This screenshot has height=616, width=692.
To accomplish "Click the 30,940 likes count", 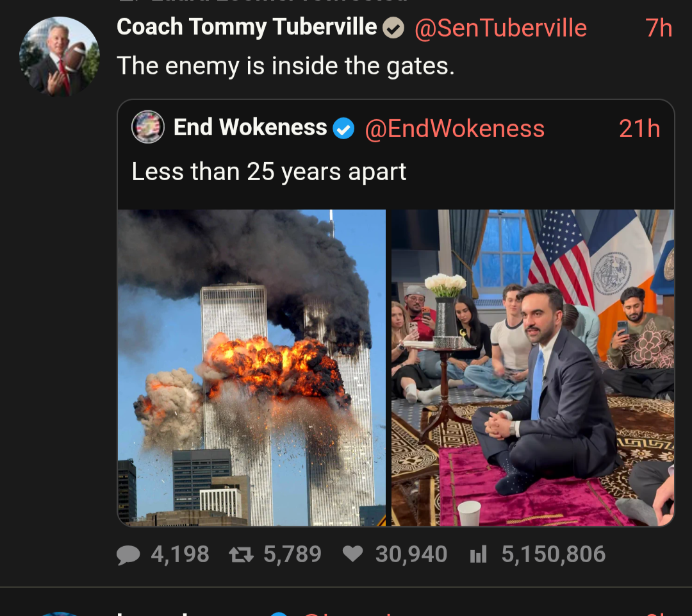I will point(411,554).
